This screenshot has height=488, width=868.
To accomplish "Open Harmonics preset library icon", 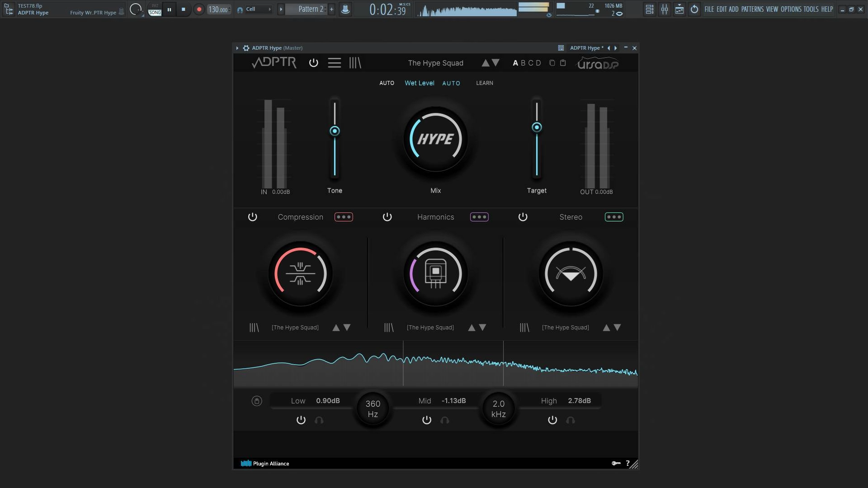I will coord(389,328).
